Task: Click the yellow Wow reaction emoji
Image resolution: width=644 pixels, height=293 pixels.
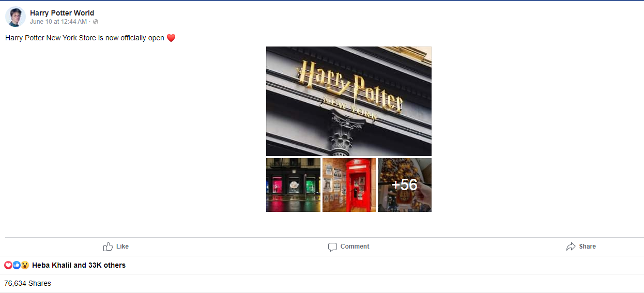Action: pos(25,265)
